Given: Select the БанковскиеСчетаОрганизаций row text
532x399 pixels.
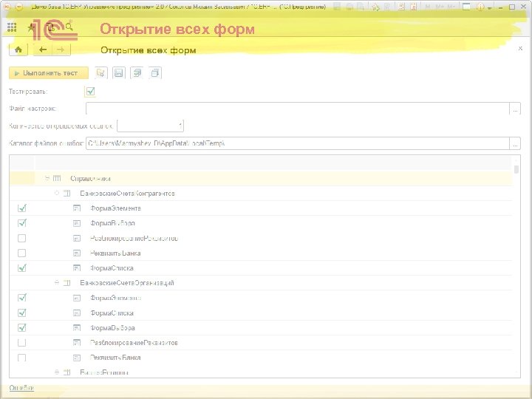Looking at the screenshot, I should coord(127,283).
